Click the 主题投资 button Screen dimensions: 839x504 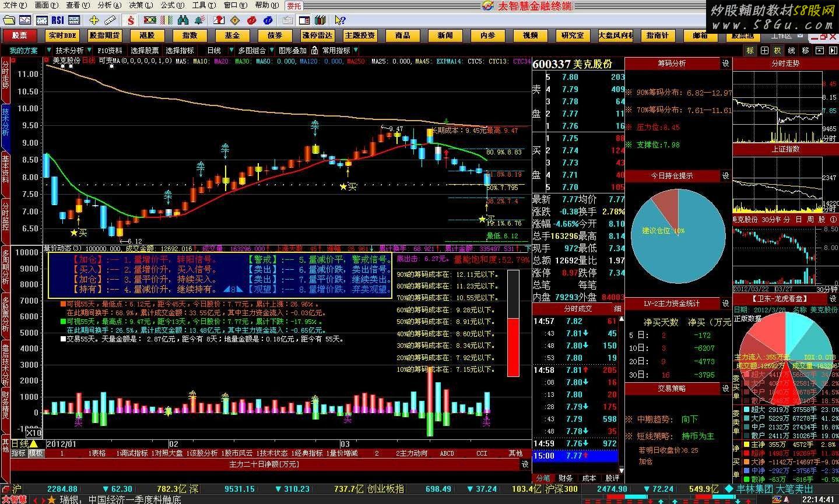360,36
